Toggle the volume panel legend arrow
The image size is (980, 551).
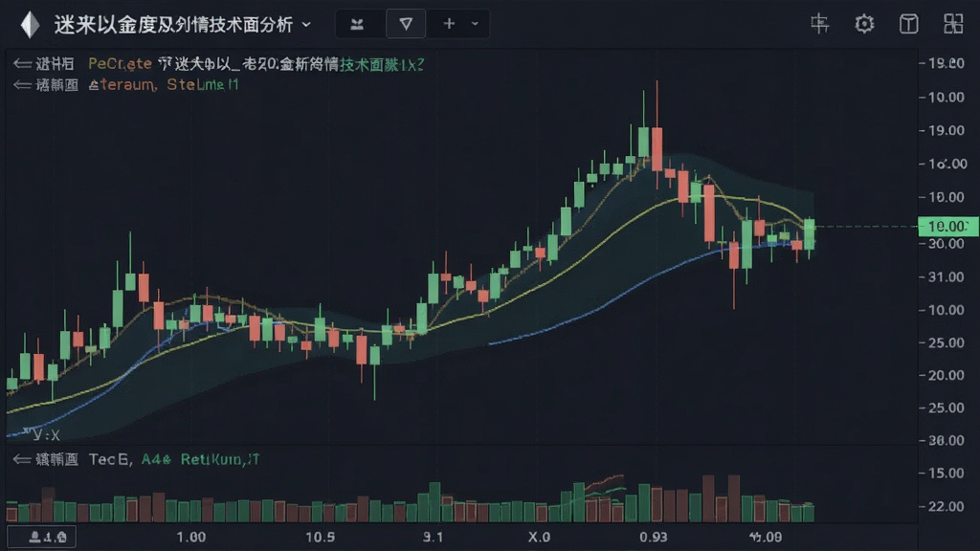pyautogui.click(x=23, y=460)
